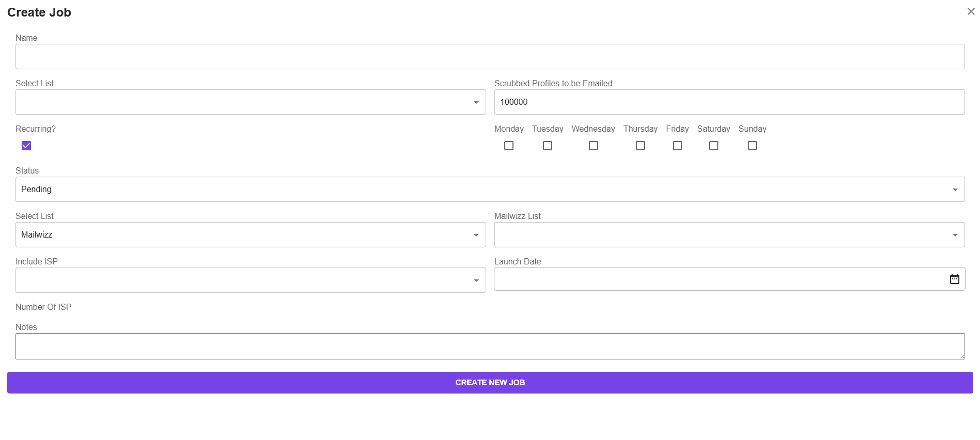Viewport: 980px width, 440px height.
Task: Check the Friday checkbox
Action: [677, 146]
